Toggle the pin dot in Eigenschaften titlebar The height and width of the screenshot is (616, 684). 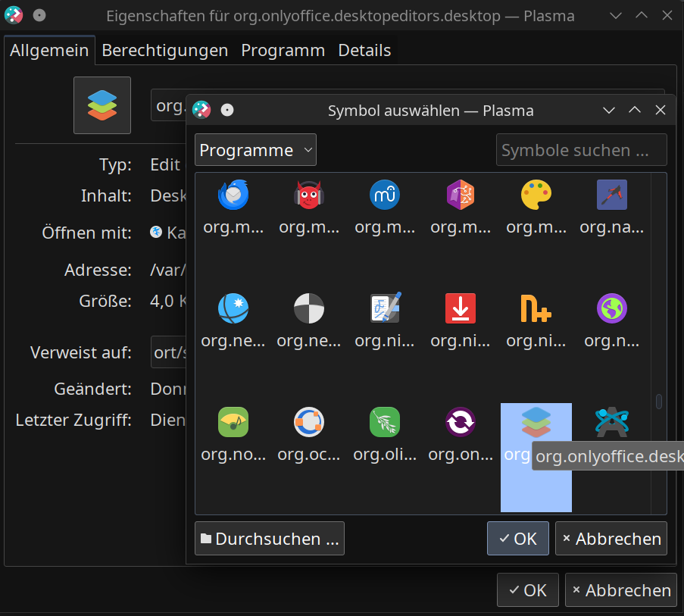pos(39,16)
